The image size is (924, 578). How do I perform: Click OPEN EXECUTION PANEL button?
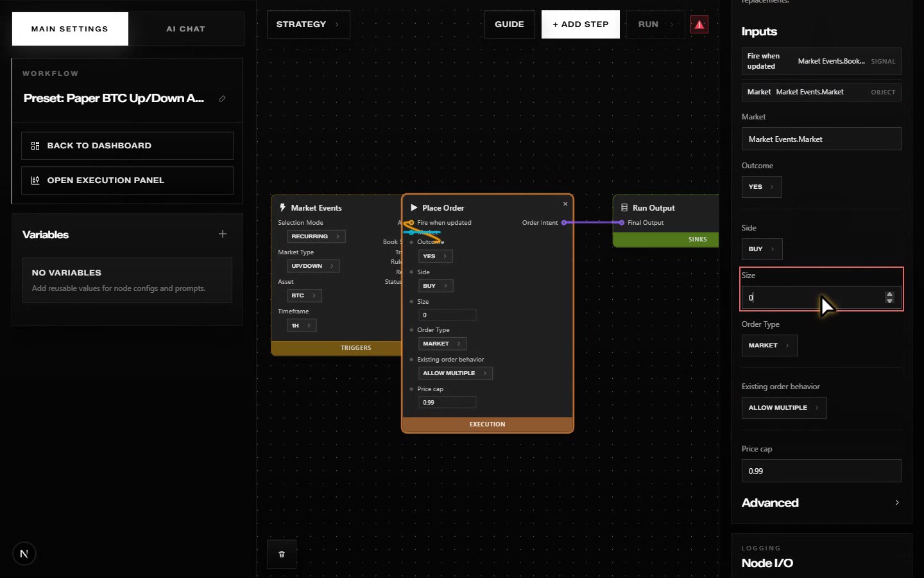pos(127,180)
